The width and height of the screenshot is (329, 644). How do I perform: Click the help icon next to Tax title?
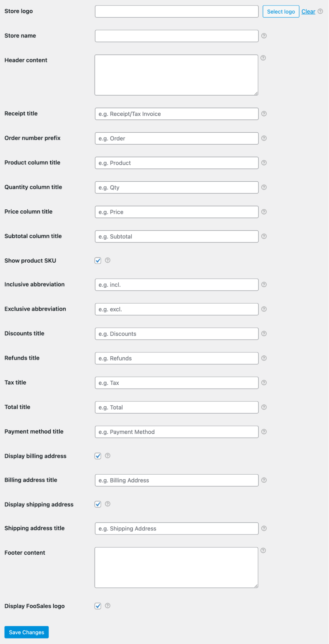(x=264, y=382)
